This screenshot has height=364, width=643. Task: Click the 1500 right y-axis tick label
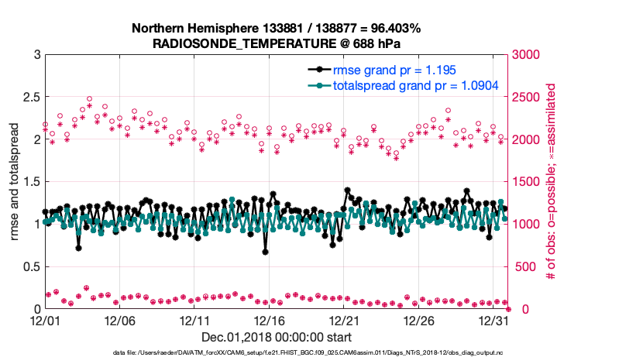click(x=523, y=182)
